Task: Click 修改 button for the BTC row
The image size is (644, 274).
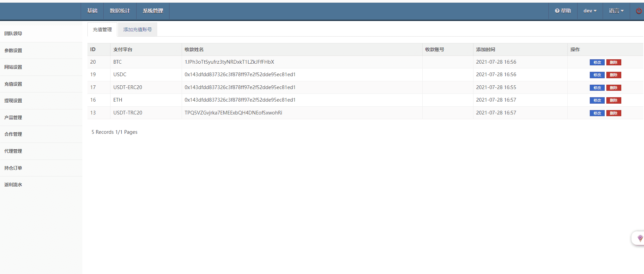Action: tap(597, 62)
